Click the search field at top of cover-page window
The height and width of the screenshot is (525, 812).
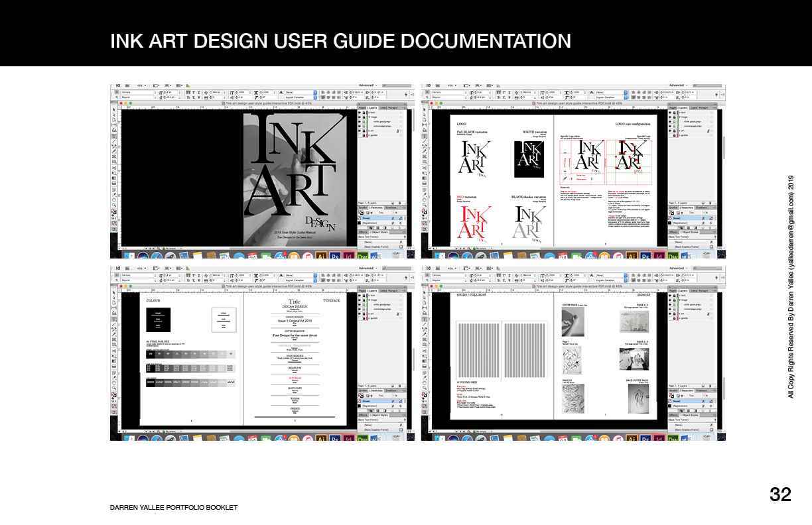point(397,86)
